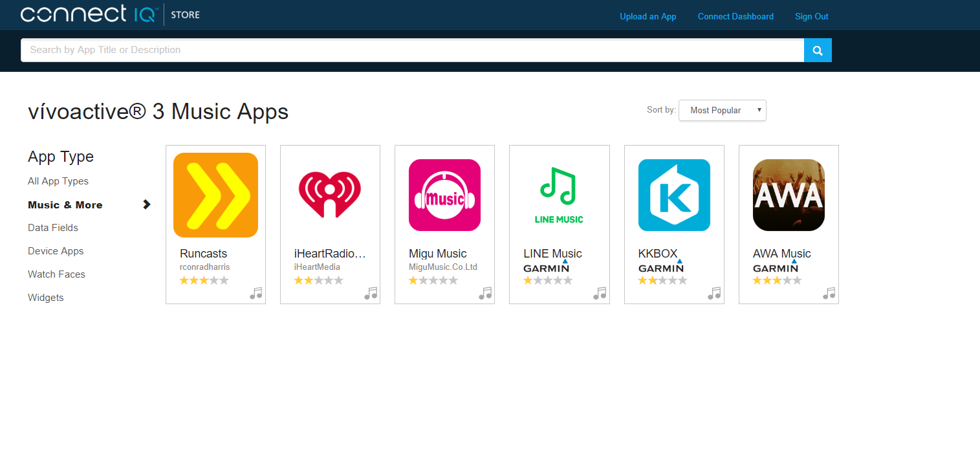Open the Migu Music title link
The image size is (980, 464).
[438, 254]
